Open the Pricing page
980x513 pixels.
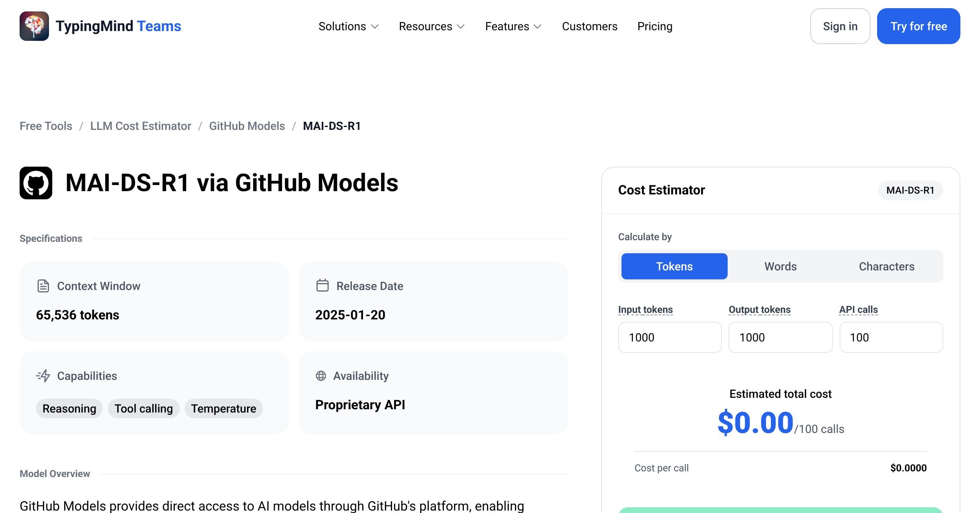(x=655, y=26)
